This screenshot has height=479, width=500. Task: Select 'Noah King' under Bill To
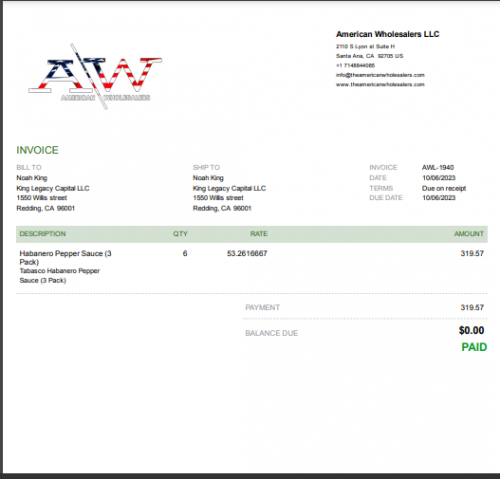(x=32, y=178)
